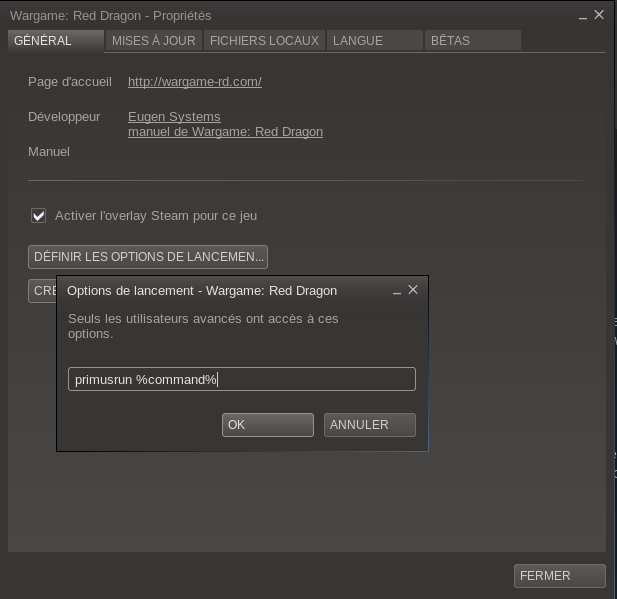Image resolution: width=617 pixels, height=599 pixels.
Task: Click the Wargame: Red Dragon - Propriétés title
Action: [x=111, y=16]
